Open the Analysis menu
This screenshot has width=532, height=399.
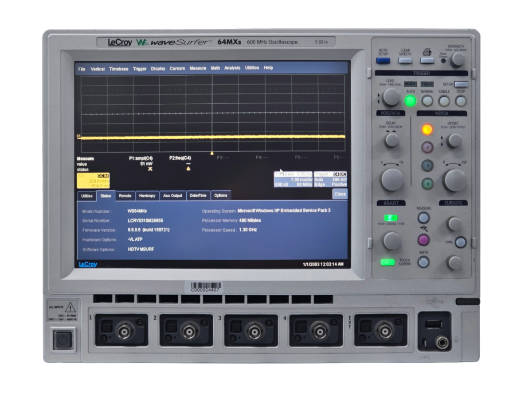click(x=232, y=68)
